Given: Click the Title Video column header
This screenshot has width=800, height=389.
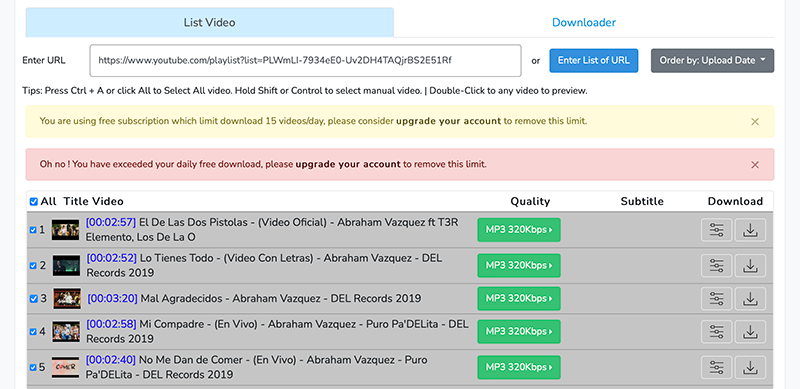Looking at the screenshot, I should [93, 202].
